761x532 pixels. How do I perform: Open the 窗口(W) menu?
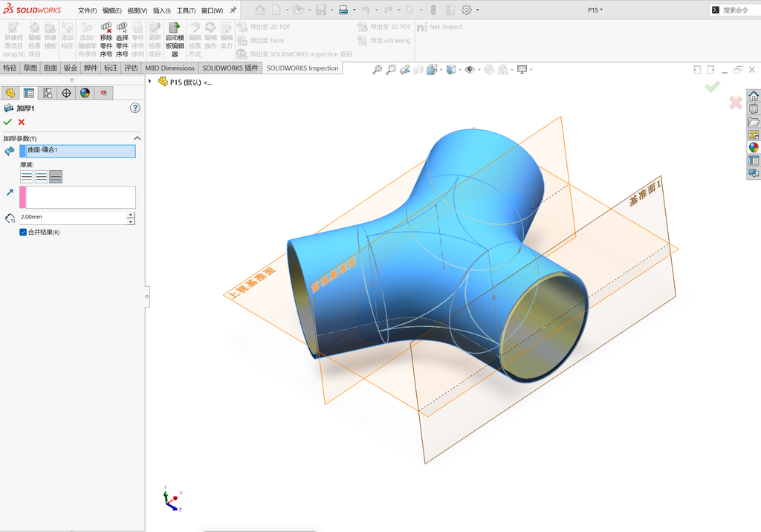point(212,10)
